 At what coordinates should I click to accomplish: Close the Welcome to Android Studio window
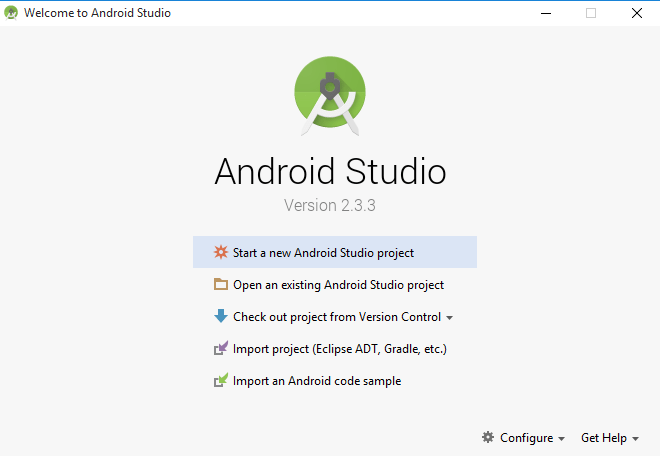[637, 13]
